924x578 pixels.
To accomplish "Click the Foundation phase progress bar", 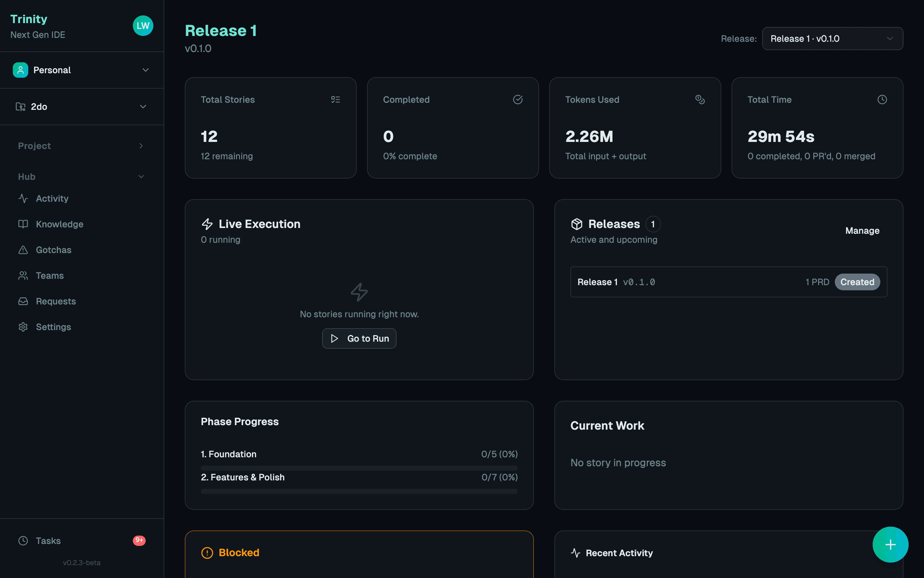I will [x=359, y=468].
